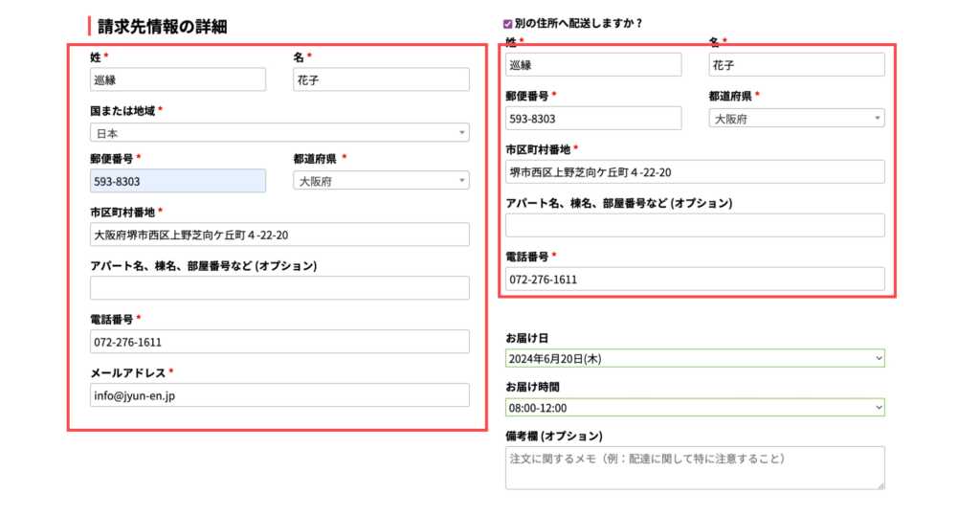Focus the shipping 名 first name field
The image size is (980, 516).
click(796, 64)
